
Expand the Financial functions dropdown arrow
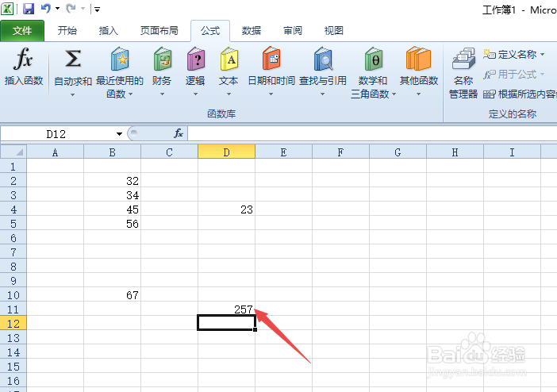point(162,94)
